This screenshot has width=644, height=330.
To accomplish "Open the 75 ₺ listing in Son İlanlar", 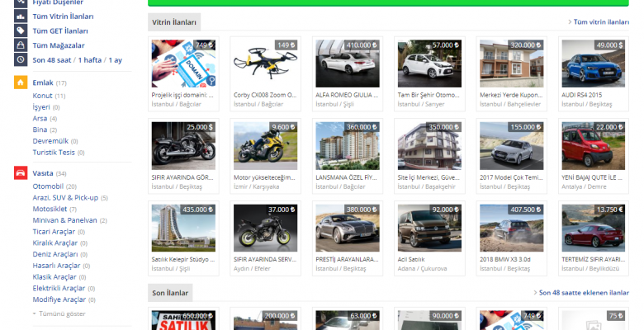I will [594, 319].
